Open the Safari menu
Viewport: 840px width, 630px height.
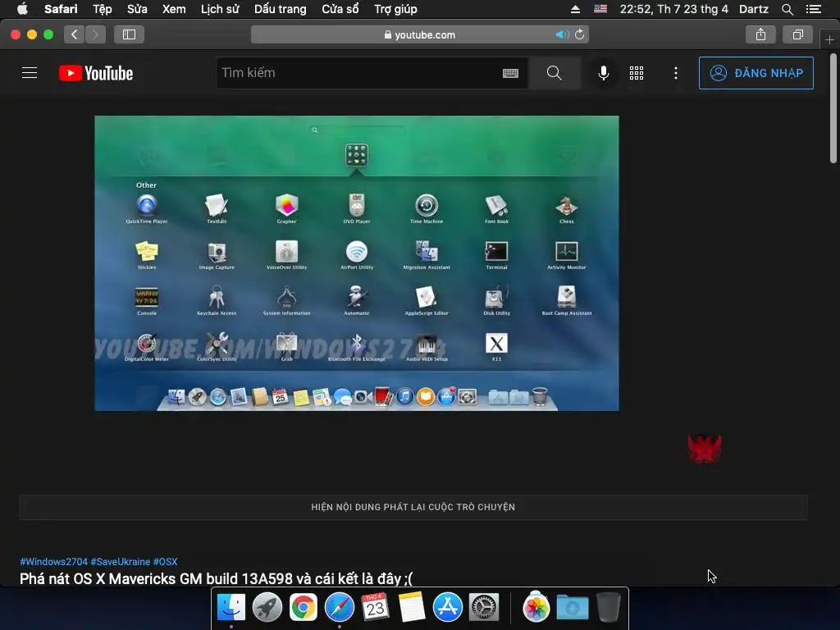tap(61, 9)
